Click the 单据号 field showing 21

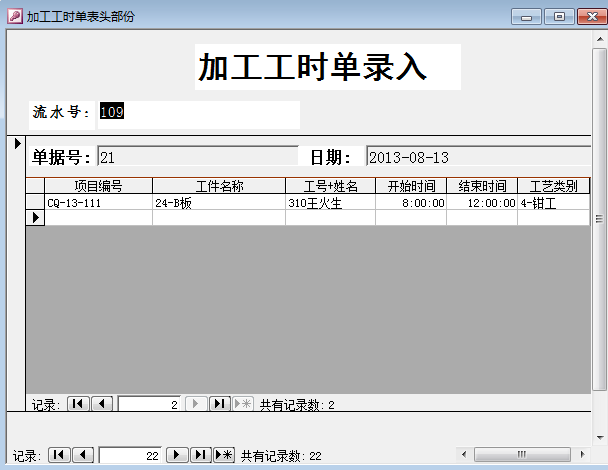[198, 157]
